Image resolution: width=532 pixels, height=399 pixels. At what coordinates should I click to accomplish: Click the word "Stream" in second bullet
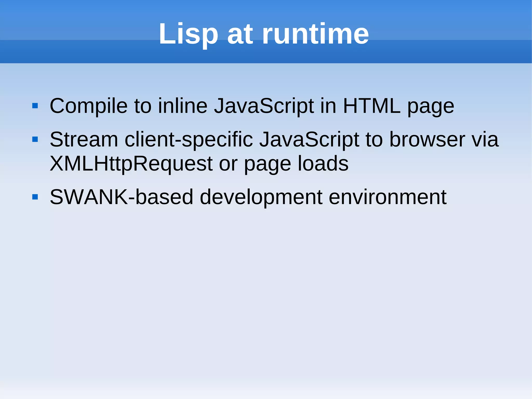84,140
